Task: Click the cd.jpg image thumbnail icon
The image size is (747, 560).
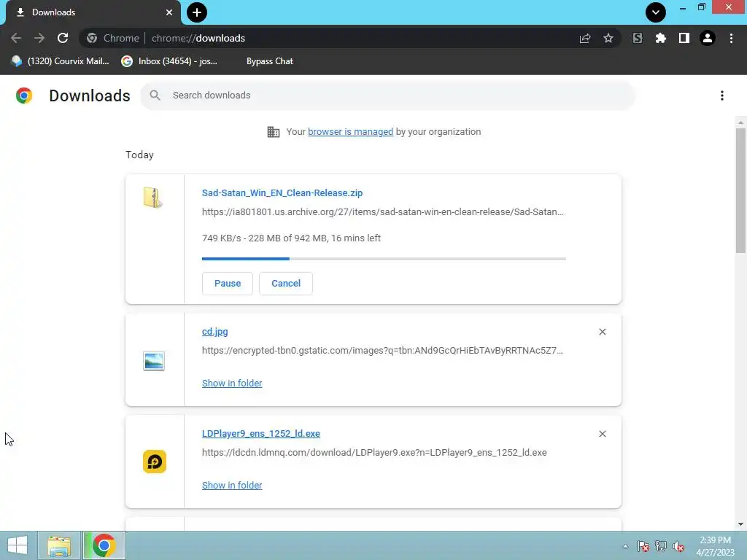Action: [x=154, y=361]
